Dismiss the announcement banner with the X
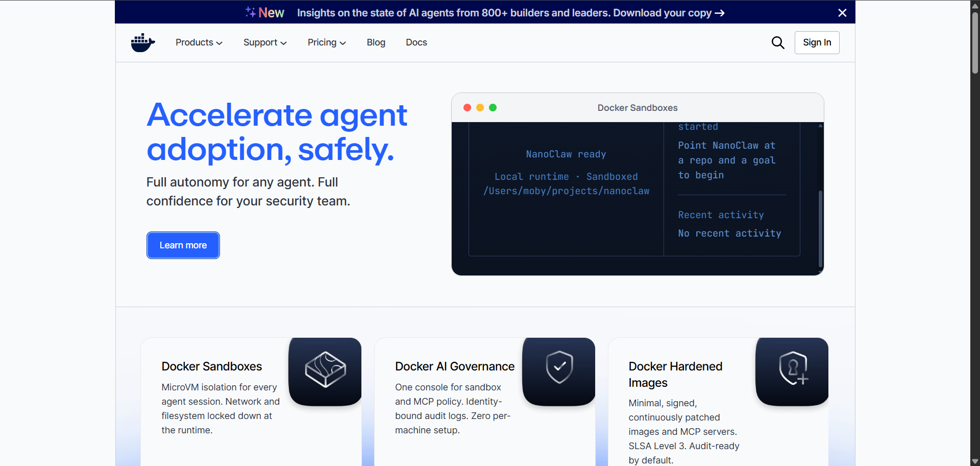Screen dimensions: 980x466 point(842,13)
